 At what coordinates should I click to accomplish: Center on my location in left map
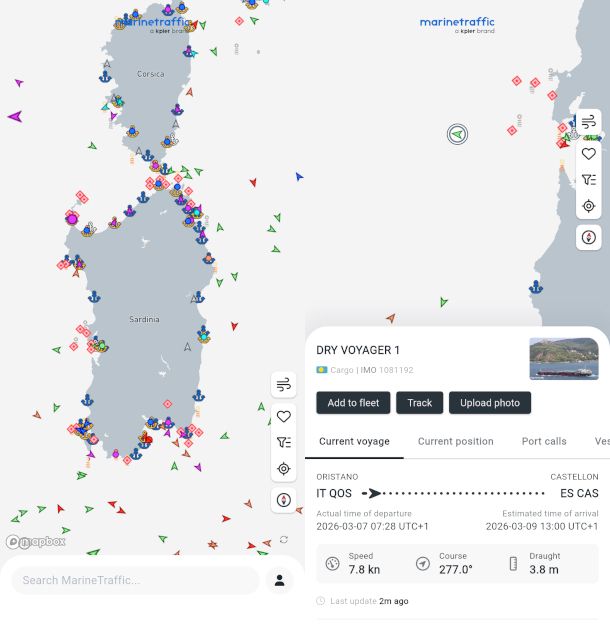coord(284,468)
